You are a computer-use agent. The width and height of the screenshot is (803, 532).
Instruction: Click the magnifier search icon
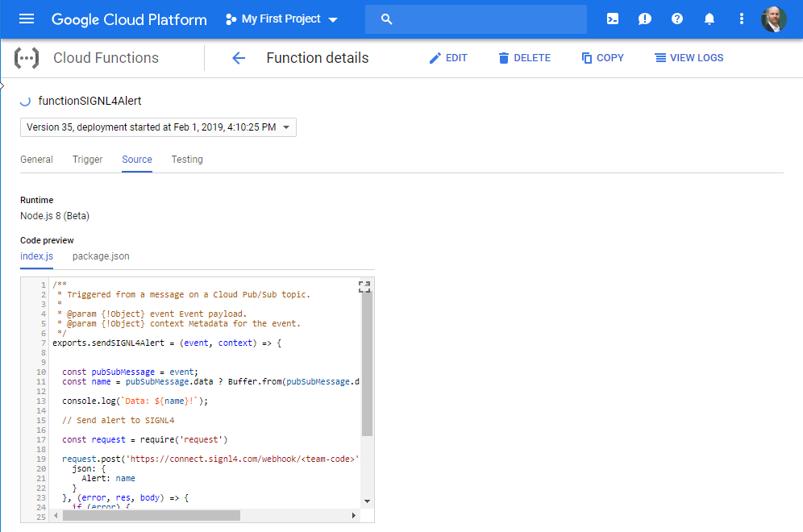pyautogui.click(x=387, y=19)
